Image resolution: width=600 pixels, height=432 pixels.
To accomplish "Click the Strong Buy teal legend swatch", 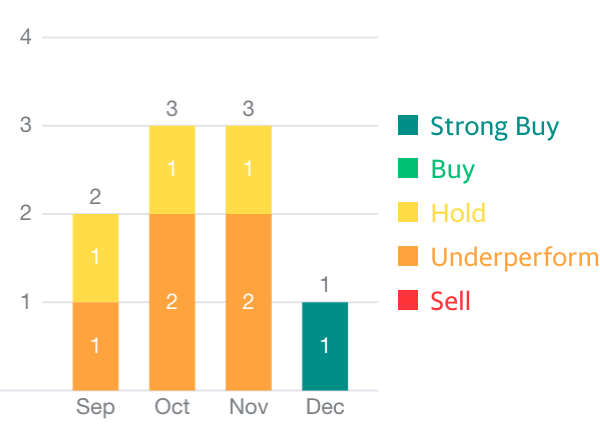I will [408, 126].
